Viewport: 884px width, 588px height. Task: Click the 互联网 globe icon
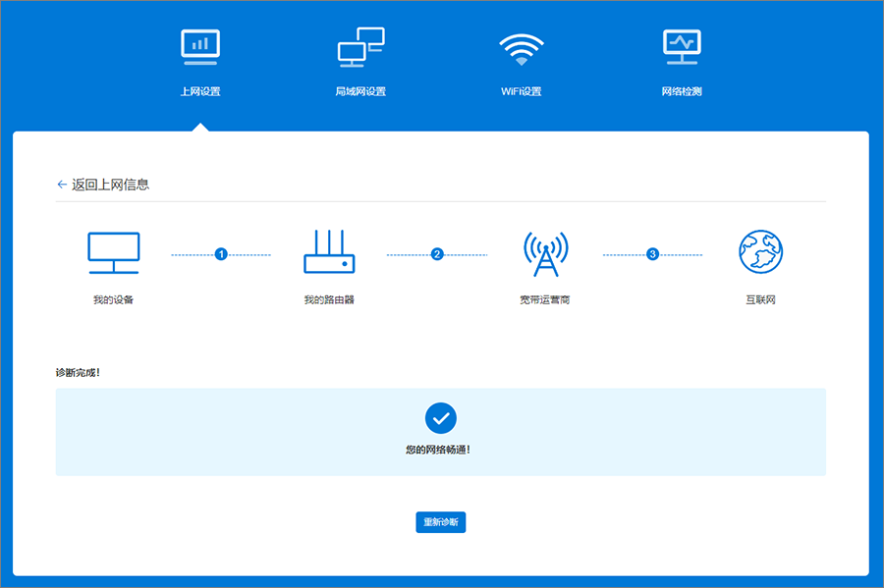[760, 251]
